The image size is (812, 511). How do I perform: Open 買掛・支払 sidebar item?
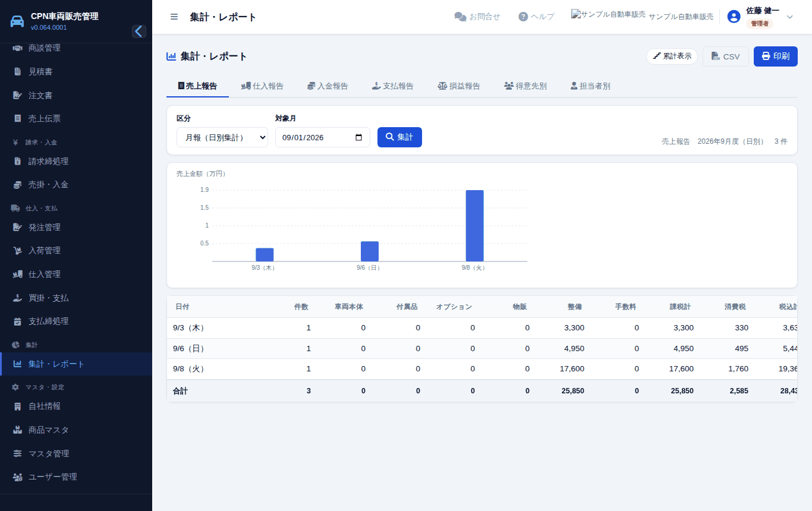click(76, 298)
